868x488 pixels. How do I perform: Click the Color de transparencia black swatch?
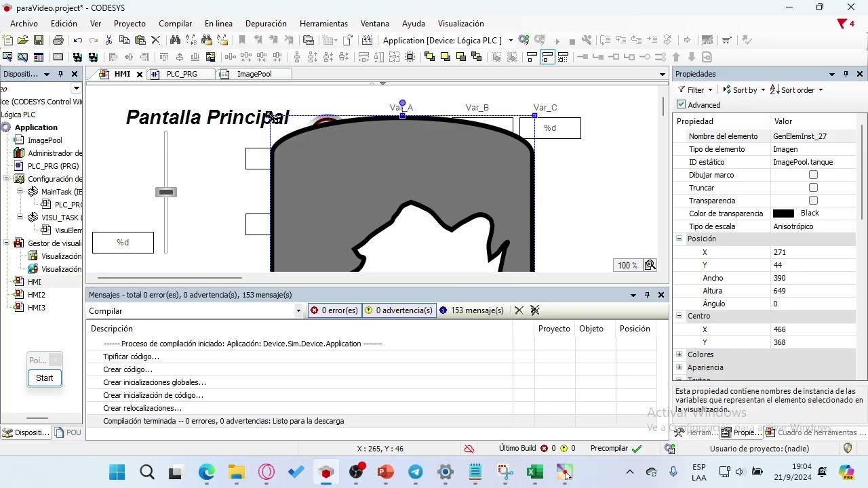783,213
